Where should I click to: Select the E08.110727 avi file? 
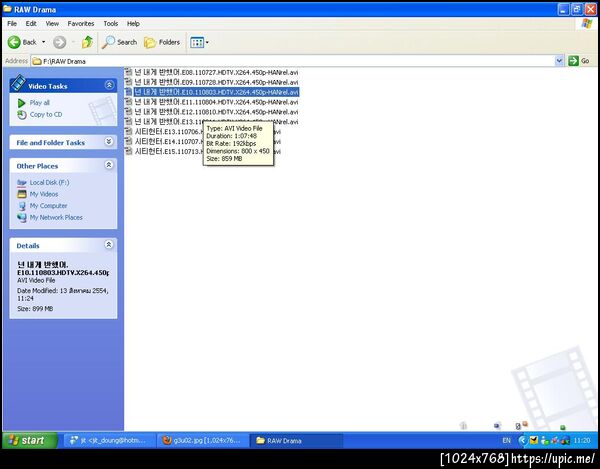[x=216, y=72]
